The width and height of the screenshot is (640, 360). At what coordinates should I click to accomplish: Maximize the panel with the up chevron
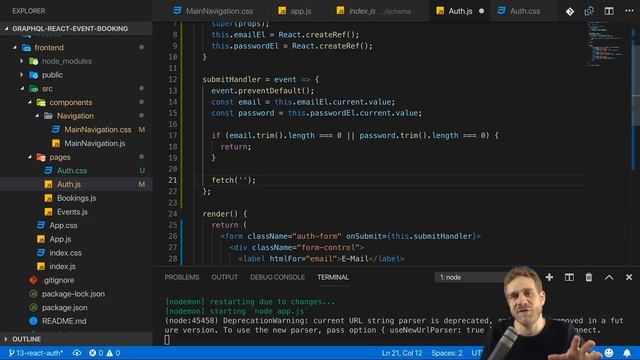point(609,277)
